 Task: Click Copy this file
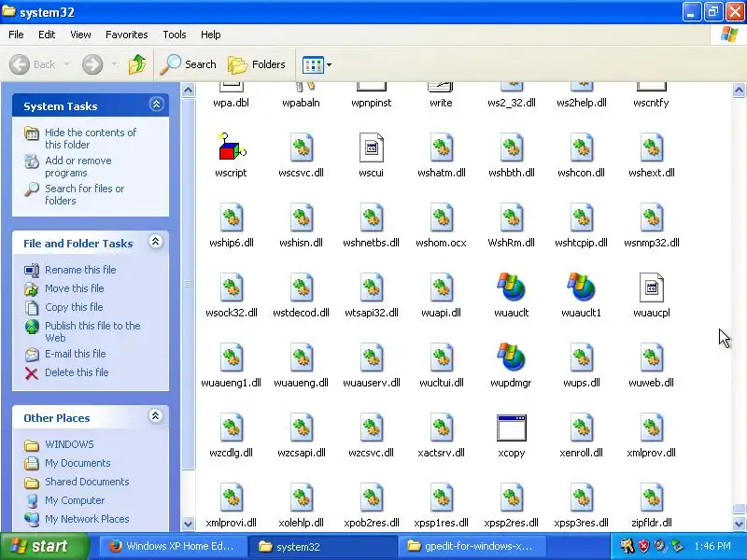(x=74, y=307)
